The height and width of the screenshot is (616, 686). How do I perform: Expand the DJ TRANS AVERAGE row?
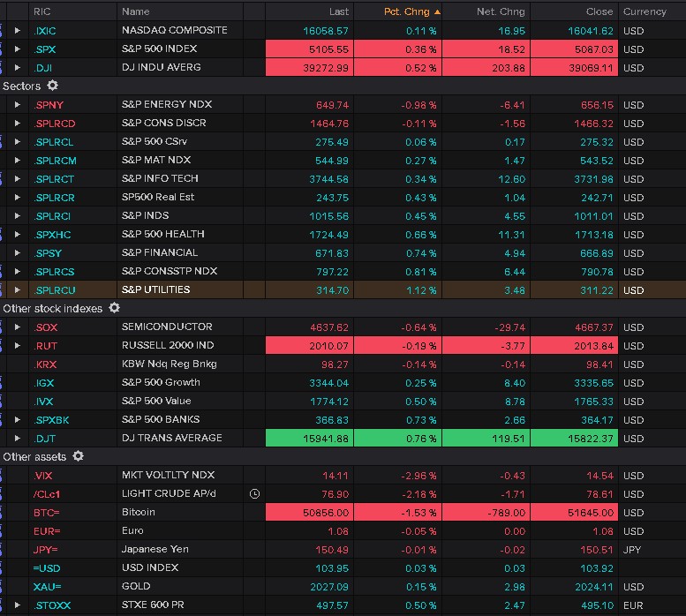[18, 438]
